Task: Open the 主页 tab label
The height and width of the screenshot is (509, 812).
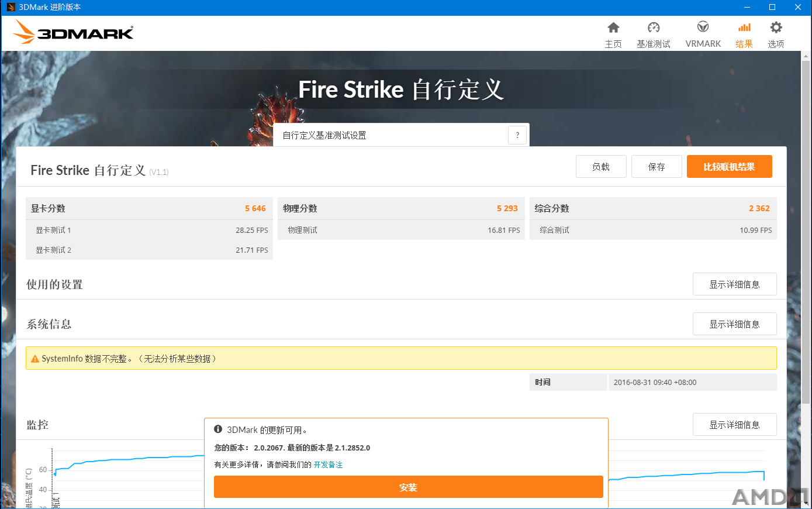Action: pos(613,44)
